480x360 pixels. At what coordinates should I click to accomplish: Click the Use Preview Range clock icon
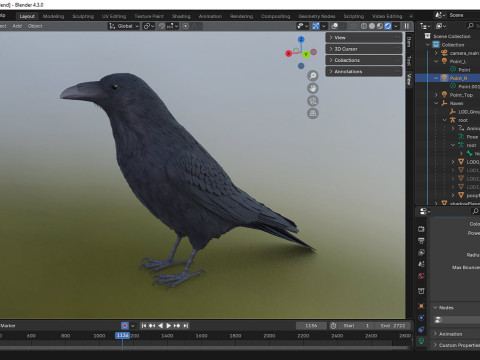pyautogui.click(x=333, y=326)
